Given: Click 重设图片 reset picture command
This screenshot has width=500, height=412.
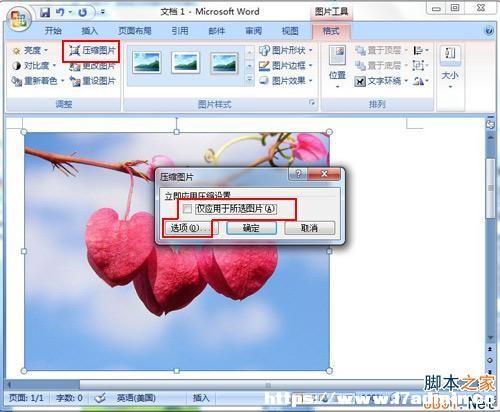Looking at the screenshot, I should coord(92,81).
